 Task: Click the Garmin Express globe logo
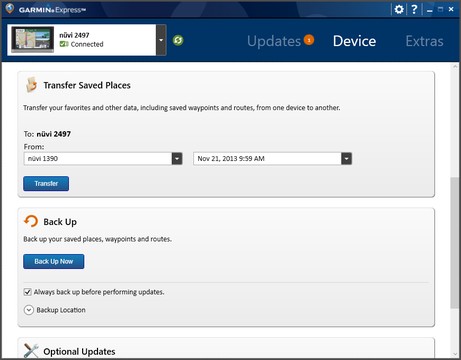tap(10, 9)
